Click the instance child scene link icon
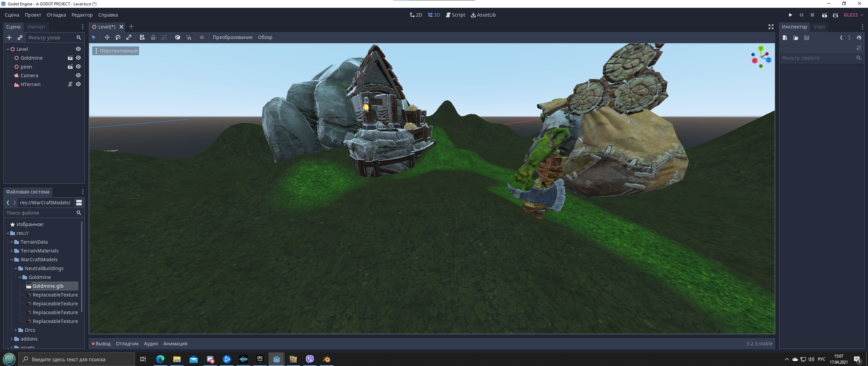The width and height of the screenshot is (868, 366). [x=20, y=38]
